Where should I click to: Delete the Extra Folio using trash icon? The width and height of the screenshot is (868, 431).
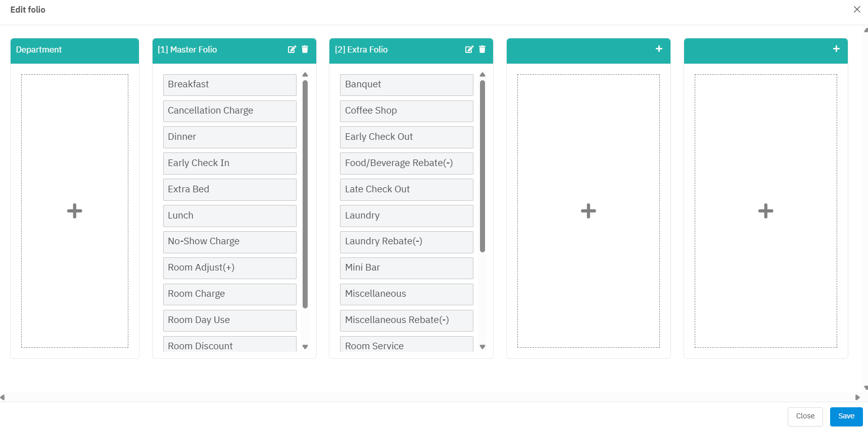(x=482, y=49)
